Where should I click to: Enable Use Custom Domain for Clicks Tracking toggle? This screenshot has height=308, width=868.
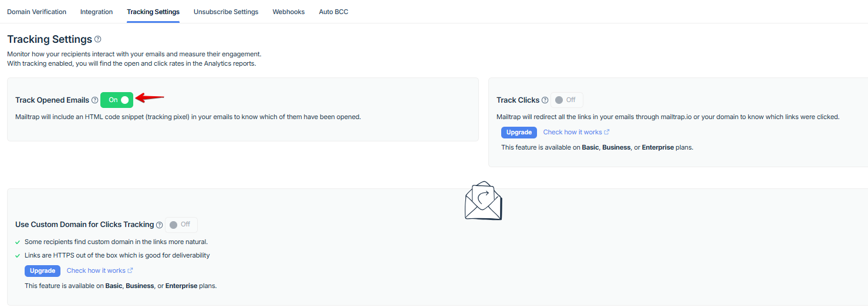tap(181, 224)
